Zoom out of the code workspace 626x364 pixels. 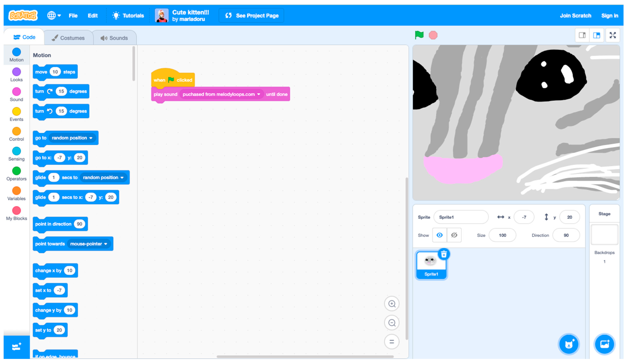(x=392, y=323)
